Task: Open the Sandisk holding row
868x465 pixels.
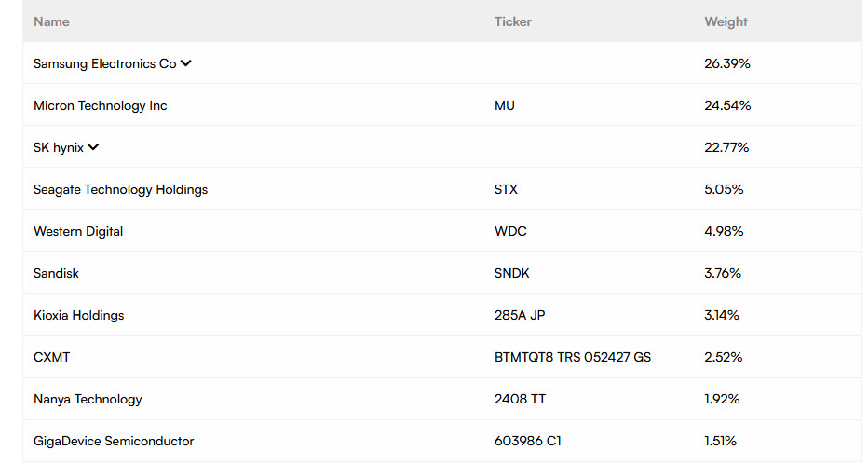Action: 441,273
